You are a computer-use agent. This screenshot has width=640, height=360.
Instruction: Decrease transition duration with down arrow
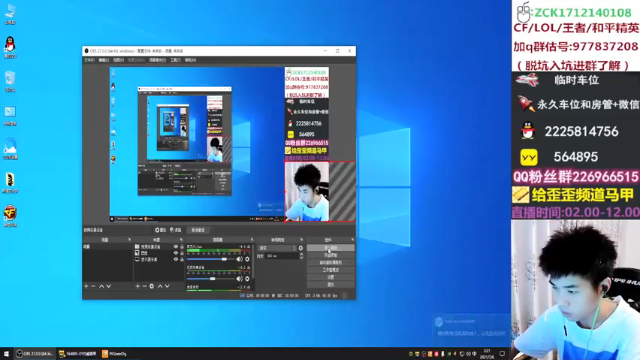[x=301, y=258]
